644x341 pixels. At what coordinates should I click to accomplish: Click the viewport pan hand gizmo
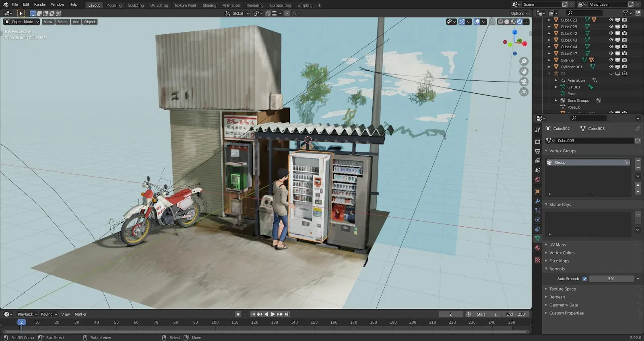click(x=524, y=71)
